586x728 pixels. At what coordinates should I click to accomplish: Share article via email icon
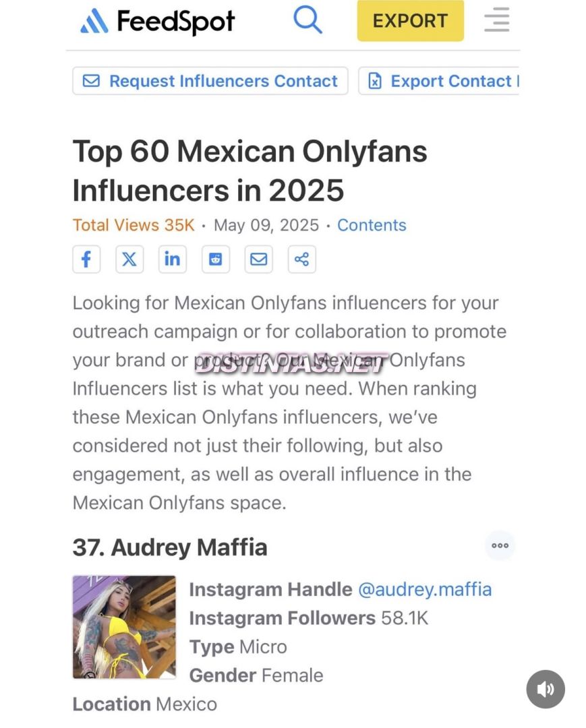click(259, 259)
